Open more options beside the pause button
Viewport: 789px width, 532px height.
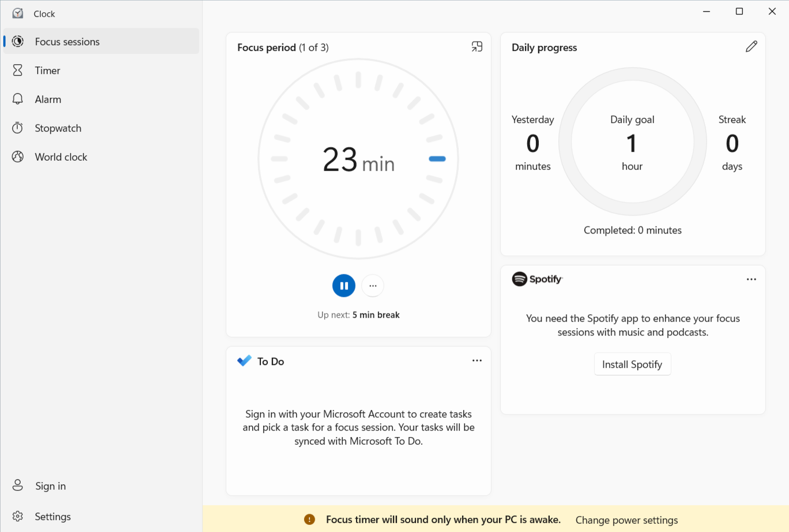pyautogui.click(x=372, y=286)
